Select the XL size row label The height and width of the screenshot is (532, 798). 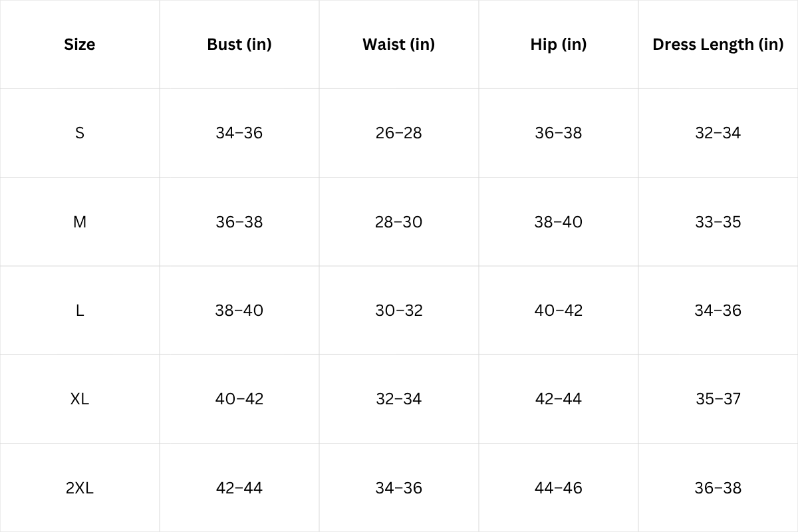click(x=80, y=399)
